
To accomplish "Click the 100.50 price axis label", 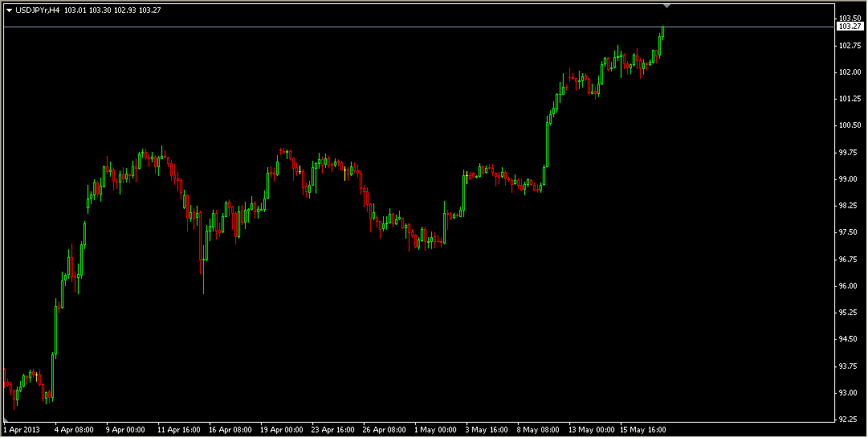I will [x=850, y=125].
